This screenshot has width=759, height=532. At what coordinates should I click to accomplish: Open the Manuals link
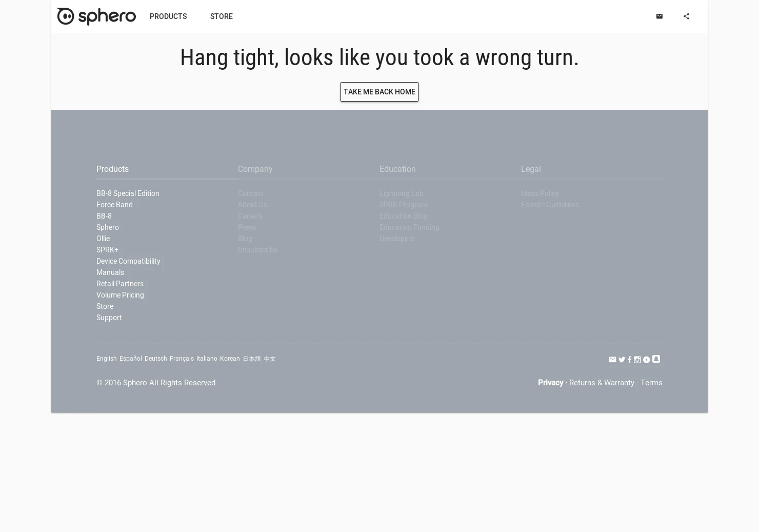point(110,272)
